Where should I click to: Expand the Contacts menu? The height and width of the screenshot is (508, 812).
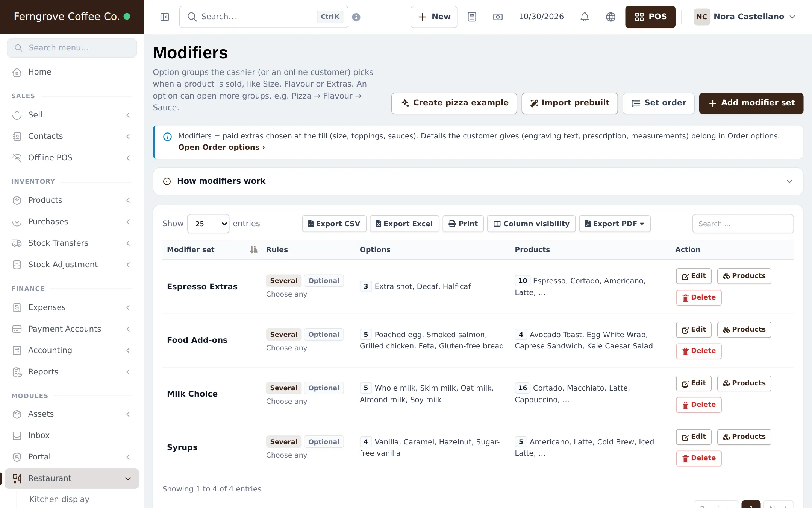tap(71, 136)
